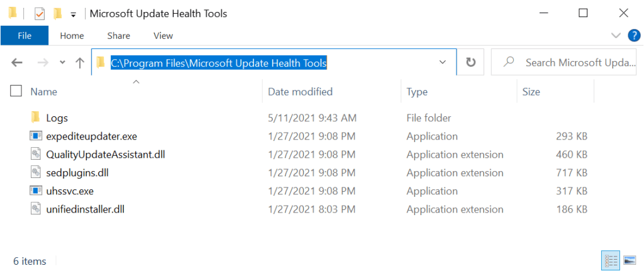This screenshot has width=644, height=271.
Task: Select the expediteupdater.exe file icon
Action: (x=35, y=136)
